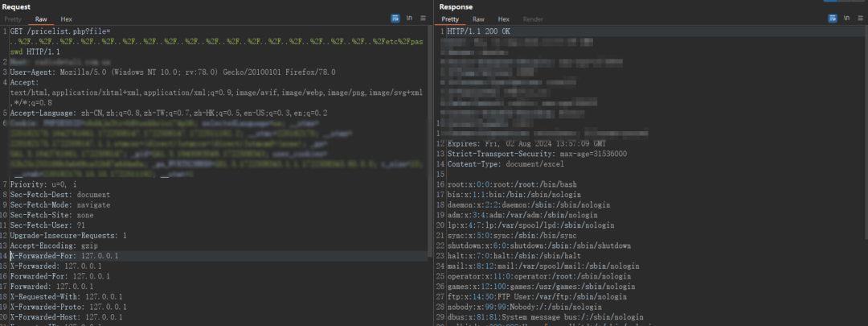Viewport: 868px width, 326px height.
Task: Toggle show non-printable chars (\n) in Request
Action: click(x=409, y=19)
